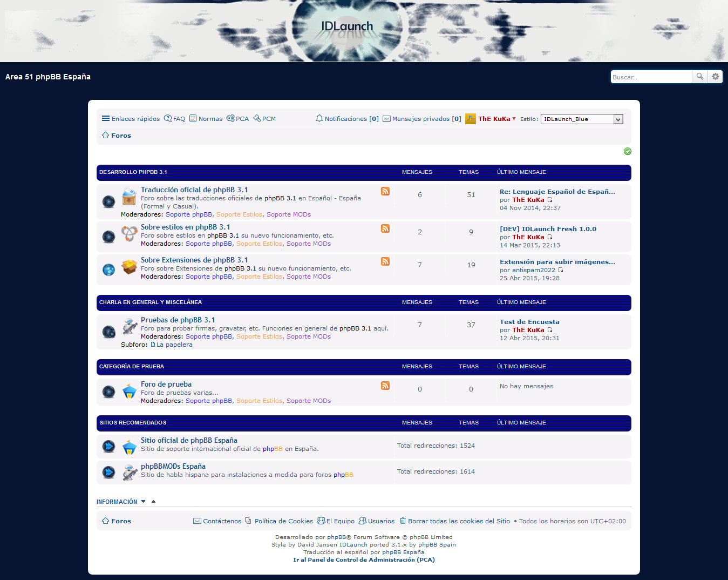Open Política de Cookies footer link
Viewport: 728px width, 580px height.
[x=279, y=521]
